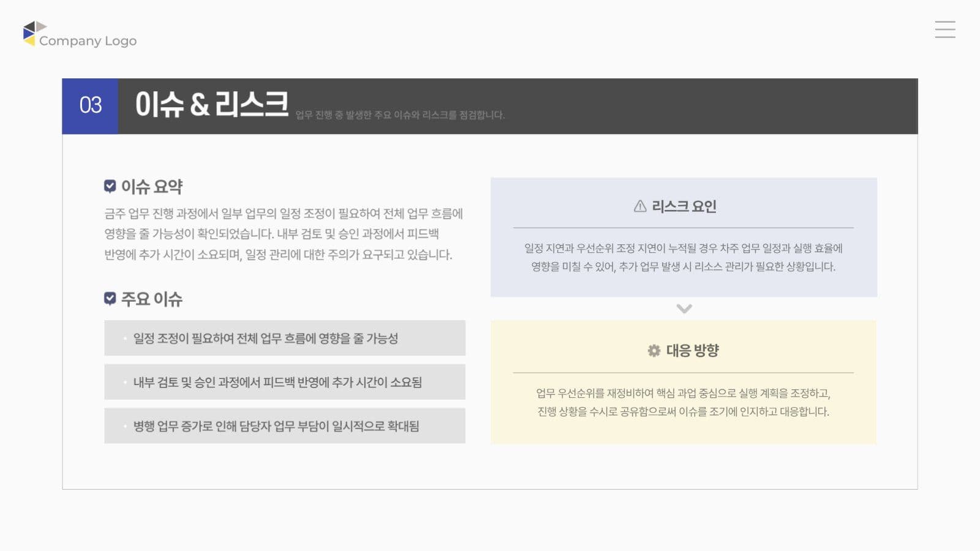This screenshot has height=551, width=980.
Task: Select the 주요 이슈 heading text
Action: (x=152, y=299)
